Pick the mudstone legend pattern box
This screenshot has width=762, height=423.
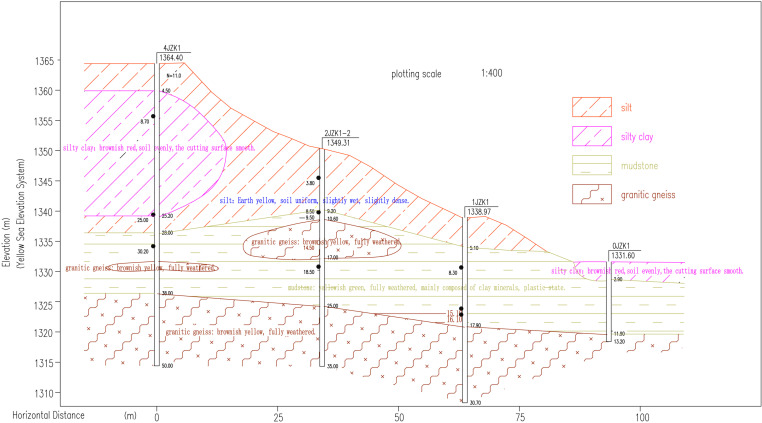coord(591,165)
